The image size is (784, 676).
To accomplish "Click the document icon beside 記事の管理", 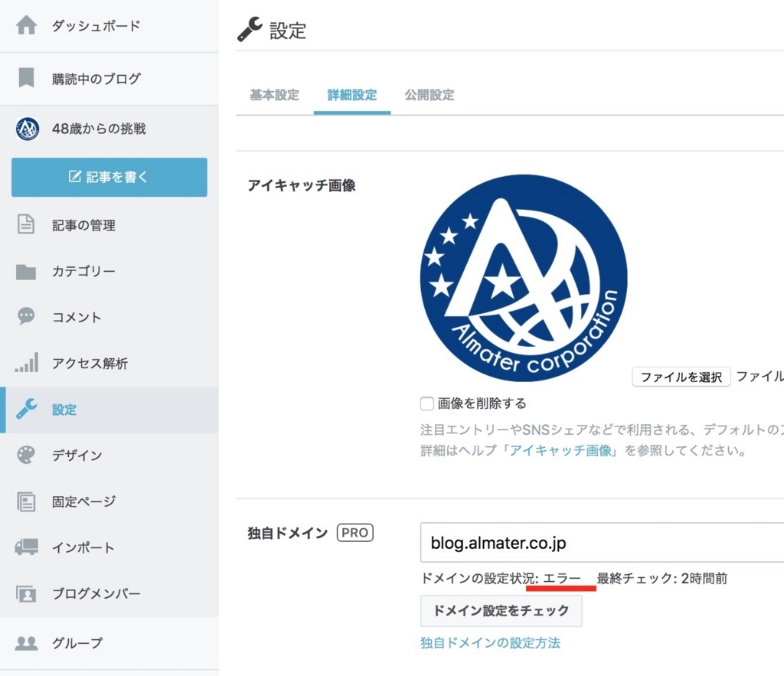I will tap(26, 224).
